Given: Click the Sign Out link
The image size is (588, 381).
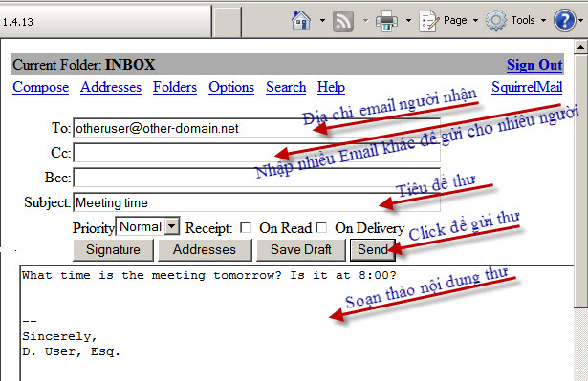Looking at the screenshot, I should [534, 65].
